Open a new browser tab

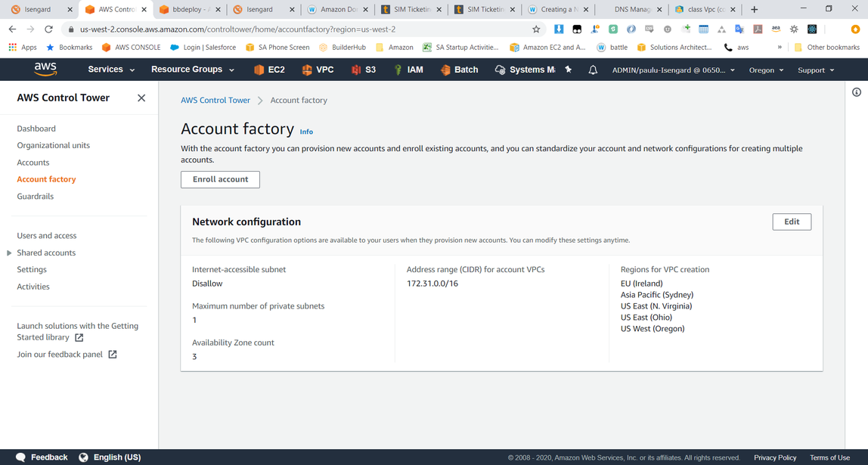click(754, 9)
